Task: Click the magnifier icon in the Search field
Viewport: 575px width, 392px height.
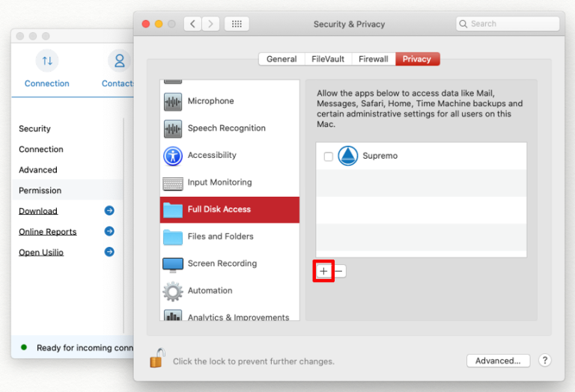Action: coord(463,24)
